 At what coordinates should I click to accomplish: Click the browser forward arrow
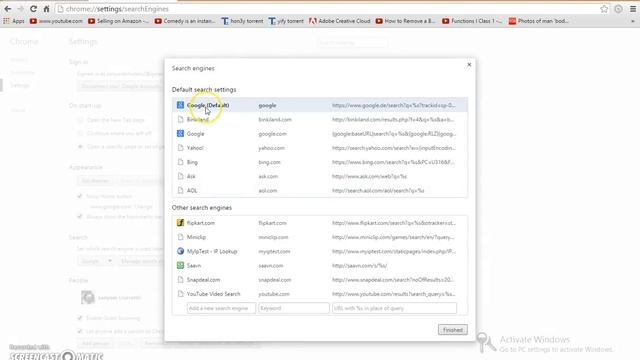click(21, 9)
